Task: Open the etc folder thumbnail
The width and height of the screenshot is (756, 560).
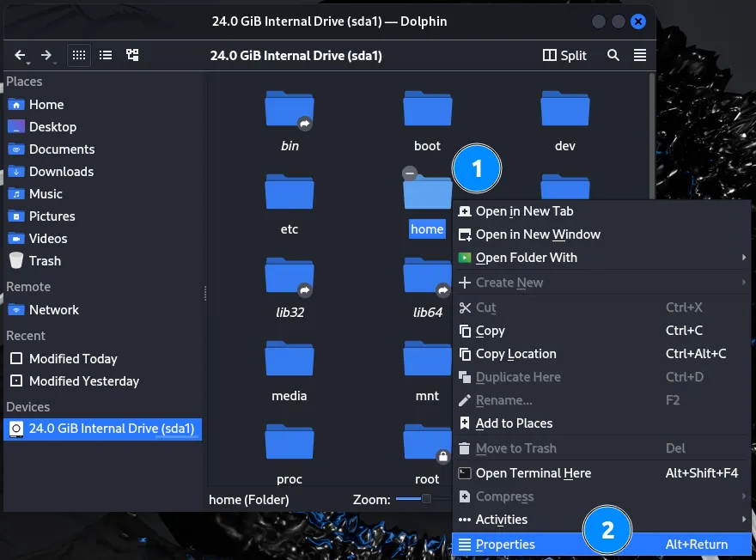Action: pyautogui.click(x=290, y=192)
